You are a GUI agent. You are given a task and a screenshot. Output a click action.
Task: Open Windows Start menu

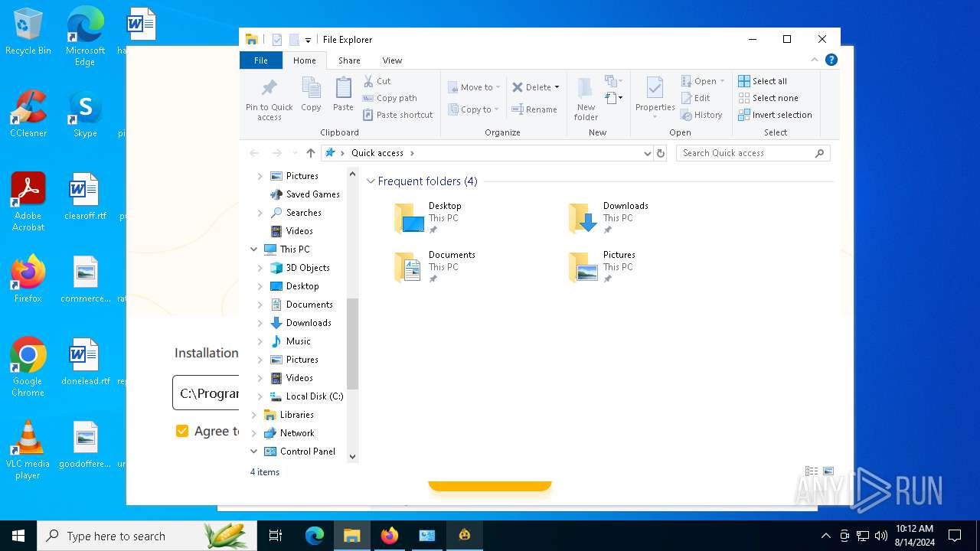click(x=18, y=536)
